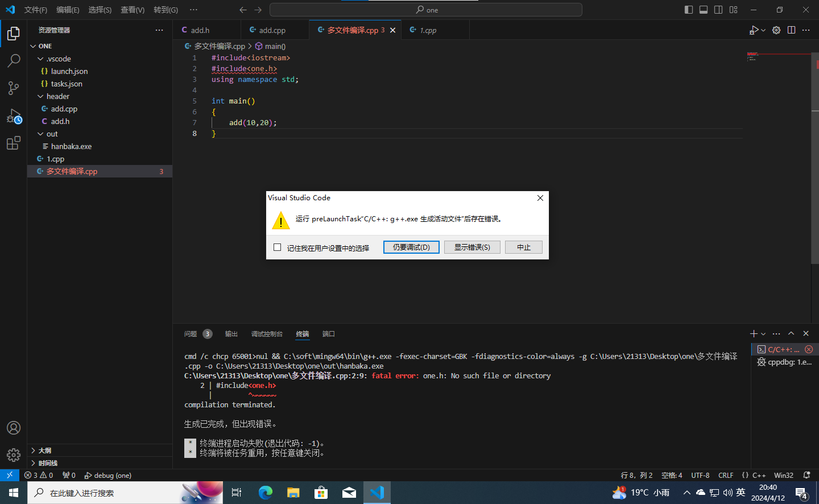Screen dimensions: 819x504
Task: Open run options dropdown next to play icon
Action: click(x=763, y=30)
